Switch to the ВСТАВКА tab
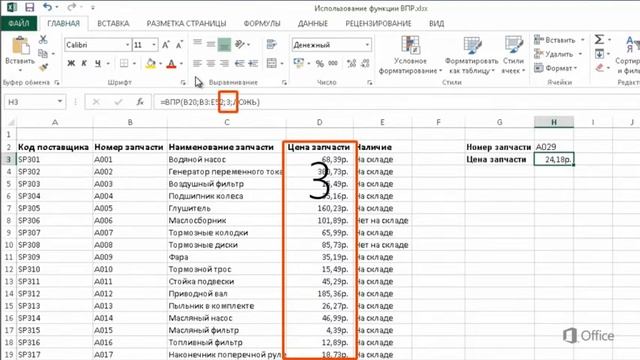640x360 pixels. click(113, 23)
